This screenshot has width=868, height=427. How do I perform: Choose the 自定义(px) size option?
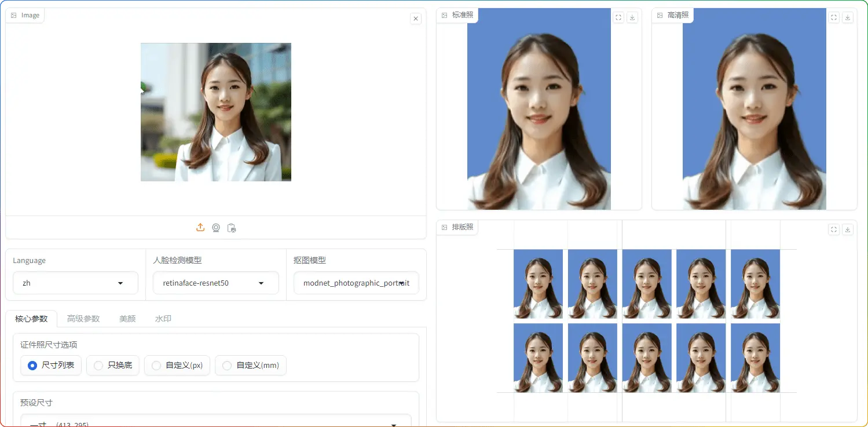(177, 366)
